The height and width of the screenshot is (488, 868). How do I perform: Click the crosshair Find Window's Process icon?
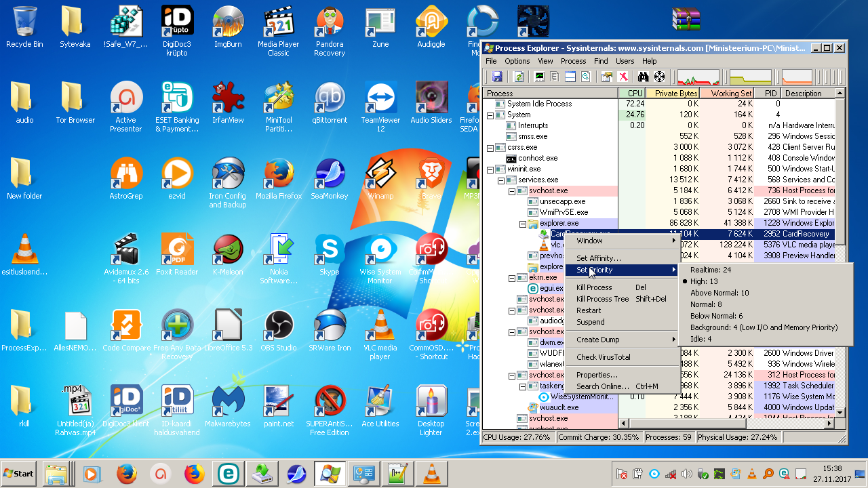[659, 77]
